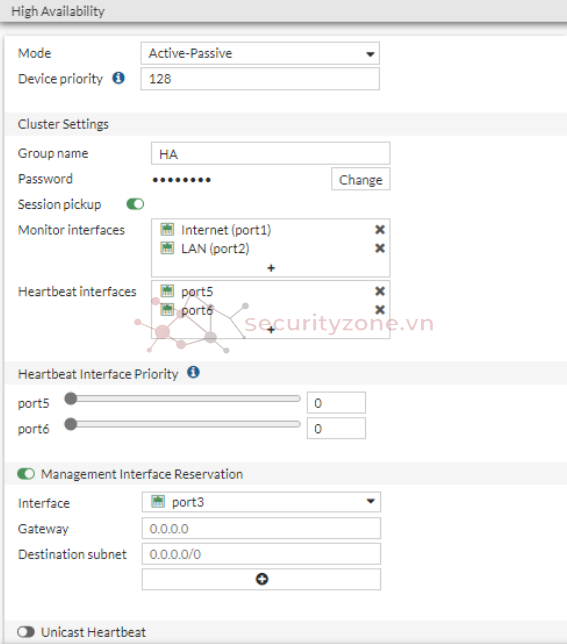Screen dimensions: 567x644
Task: Add a monitor interface with plus icon
Action: pos(271,268)
